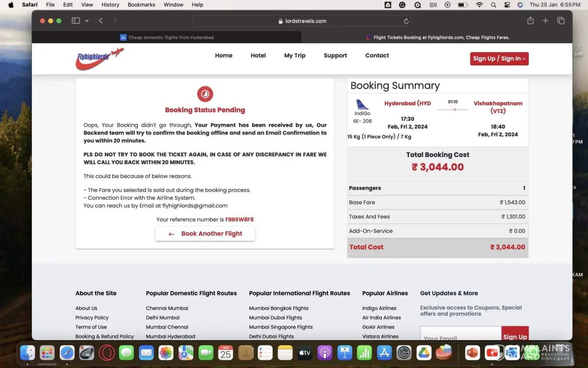The width and height of the screenshot is (588, 368).
Task: Open the History menu
Action: click(x=110, y=5)
